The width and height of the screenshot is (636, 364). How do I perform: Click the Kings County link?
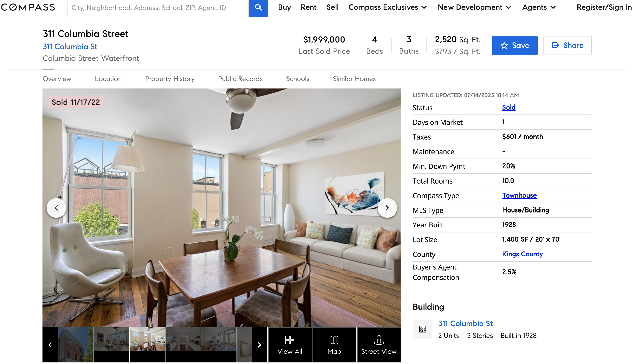(522, 254)
